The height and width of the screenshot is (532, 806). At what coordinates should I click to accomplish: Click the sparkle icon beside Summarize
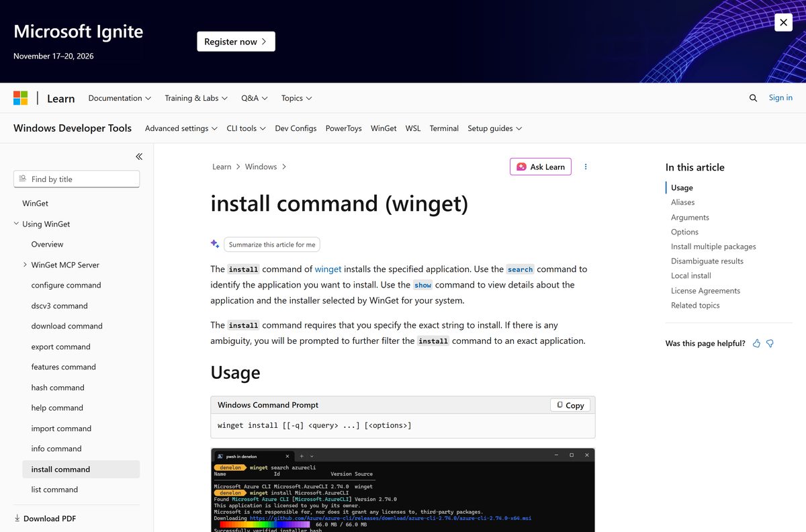pos(215,244)
